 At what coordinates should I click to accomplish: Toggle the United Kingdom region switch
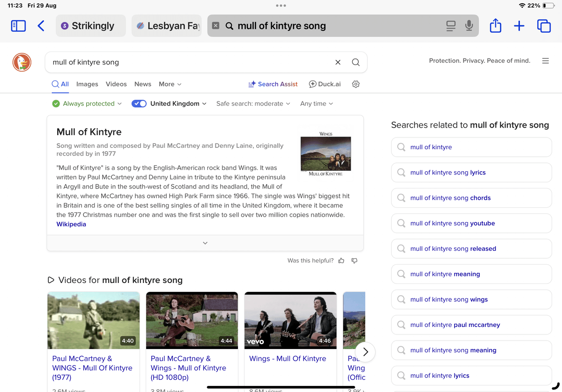[139, 104]
